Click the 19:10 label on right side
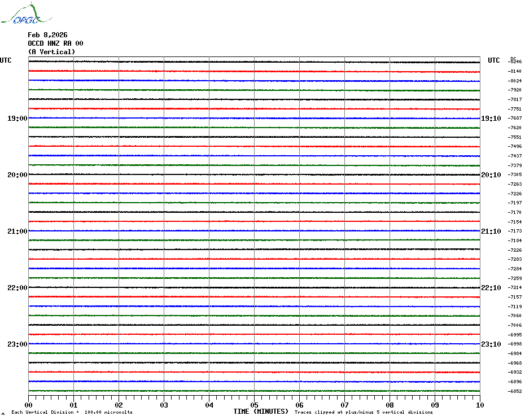525x420 pixels. coord(491,119)
